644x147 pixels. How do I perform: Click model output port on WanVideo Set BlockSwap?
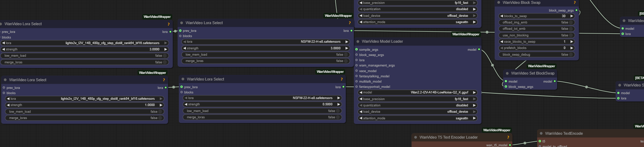(x=555, y=81)
